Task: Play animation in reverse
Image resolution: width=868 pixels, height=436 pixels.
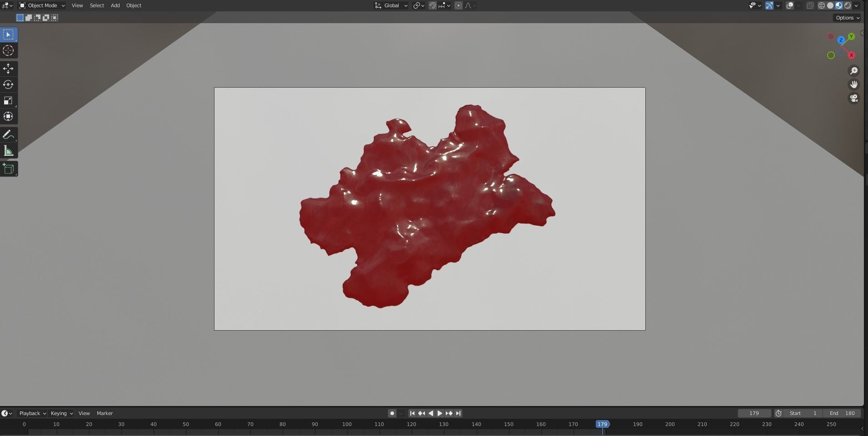Action: click(x=430, y=413)
